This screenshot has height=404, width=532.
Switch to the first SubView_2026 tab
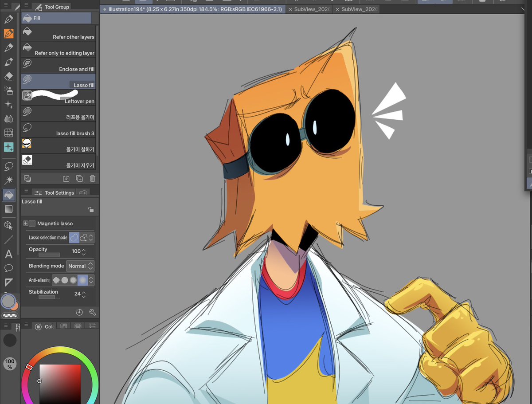pyautogui.click(x=309, y=9)
